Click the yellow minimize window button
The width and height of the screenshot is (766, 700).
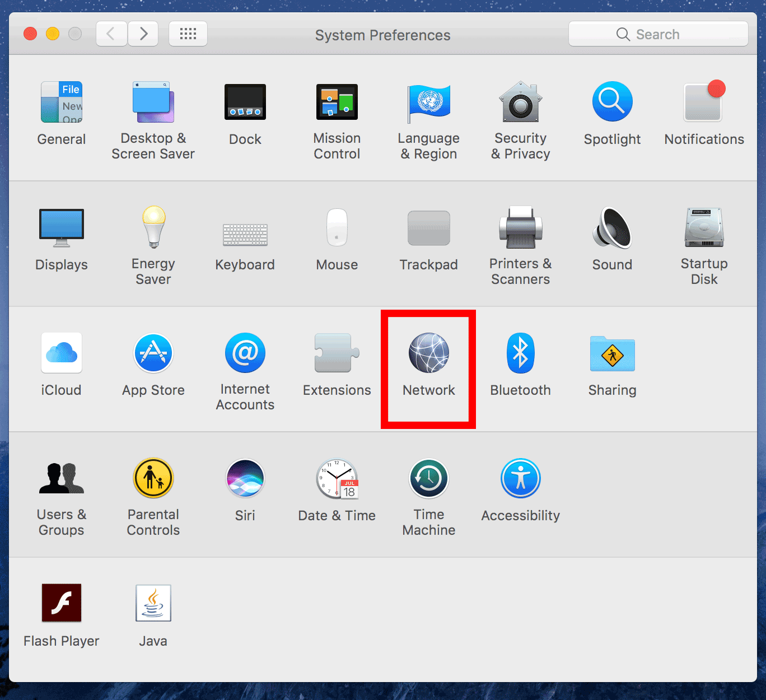tap(53, 34)
